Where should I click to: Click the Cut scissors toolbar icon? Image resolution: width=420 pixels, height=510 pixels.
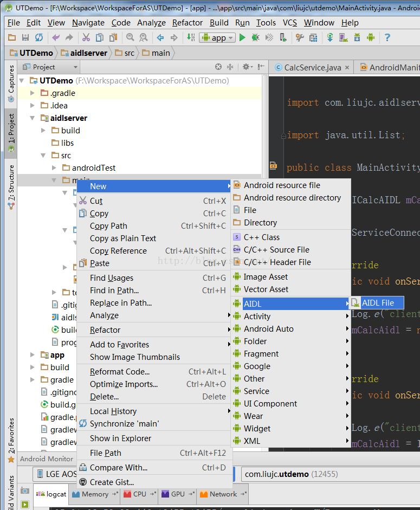click(86, 37)
